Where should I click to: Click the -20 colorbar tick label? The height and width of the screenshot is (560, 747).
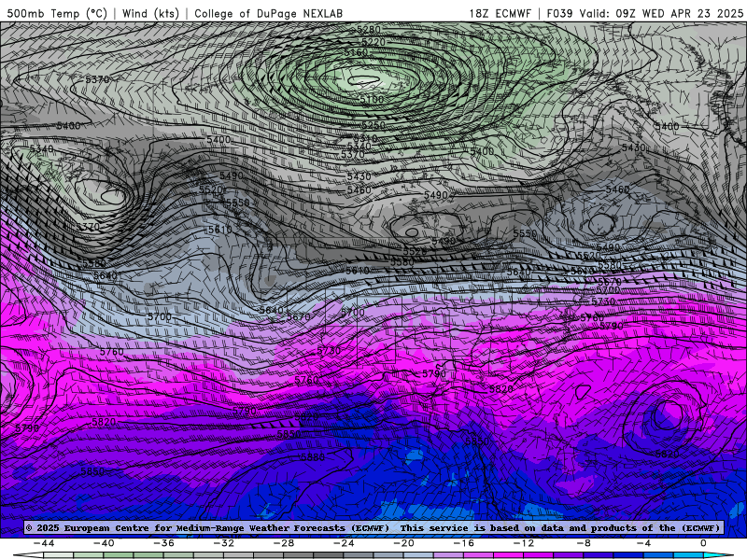click(403, 543)
